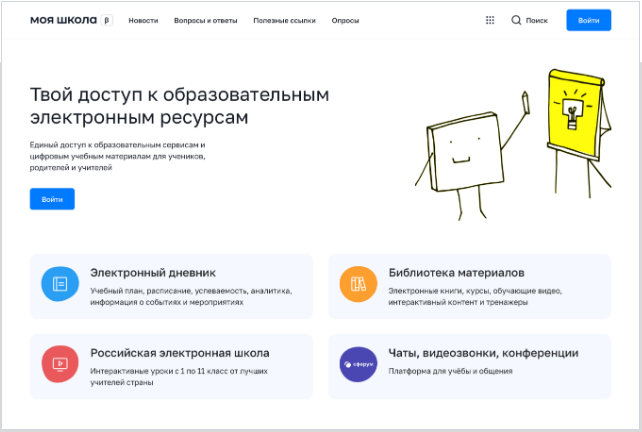
Task: Click the red Российская электронная школа icon
Action: point(60,363)
